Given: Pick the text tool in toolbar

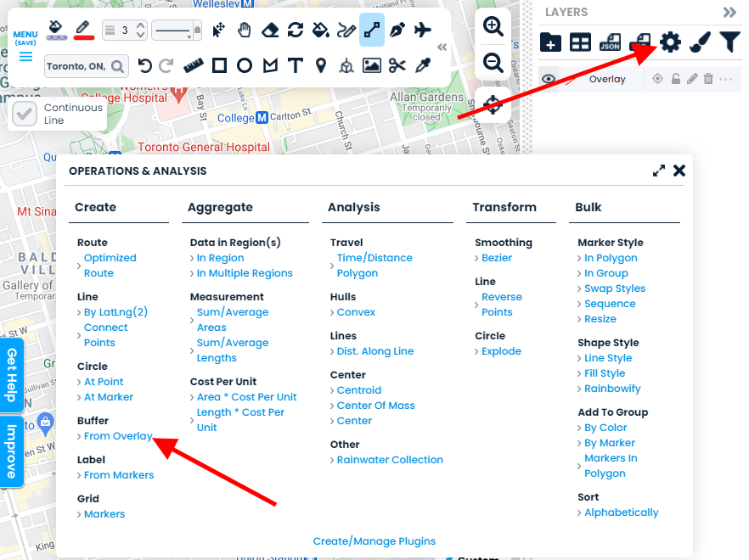Looking at the screenshot, I should click(x=295, y=65).
